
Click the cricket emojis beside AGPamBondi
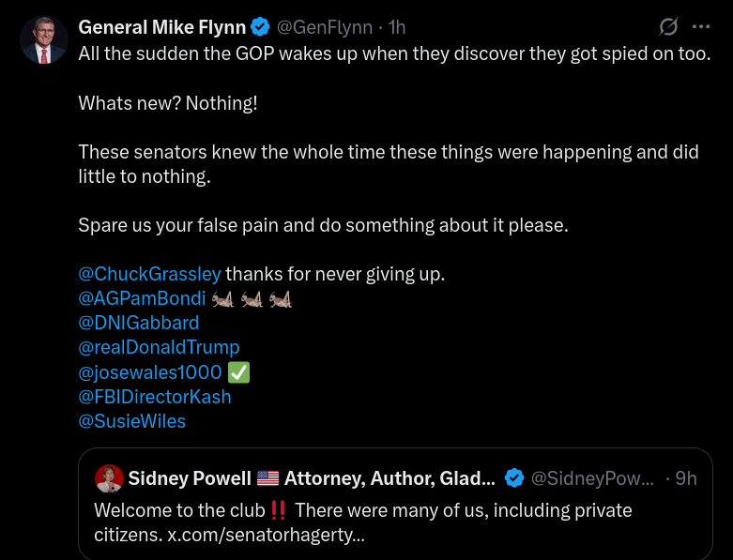click(x=252, y=299)
